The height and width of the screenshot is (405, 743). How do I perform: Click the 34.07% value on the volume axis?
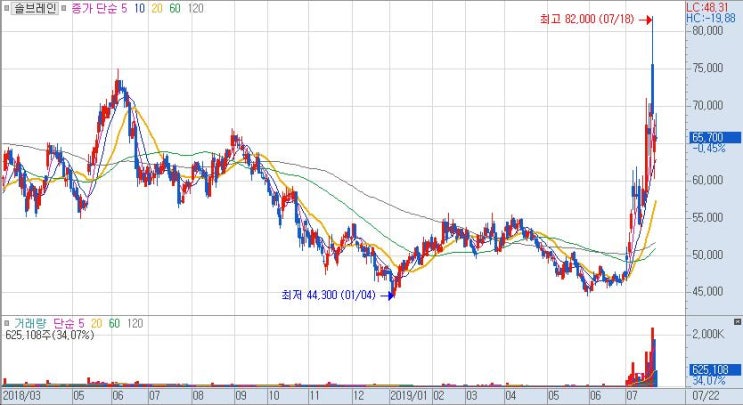point(709,381)
